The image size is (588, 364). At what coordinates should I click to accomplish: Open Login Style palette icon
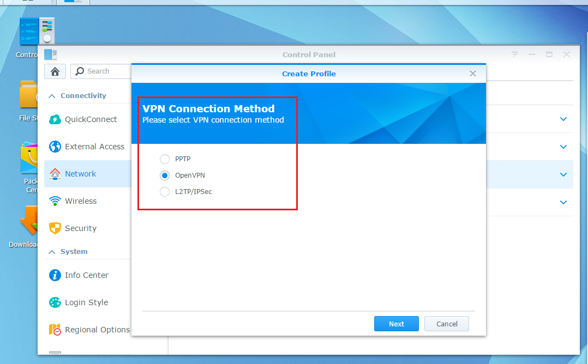pos(55,302)
